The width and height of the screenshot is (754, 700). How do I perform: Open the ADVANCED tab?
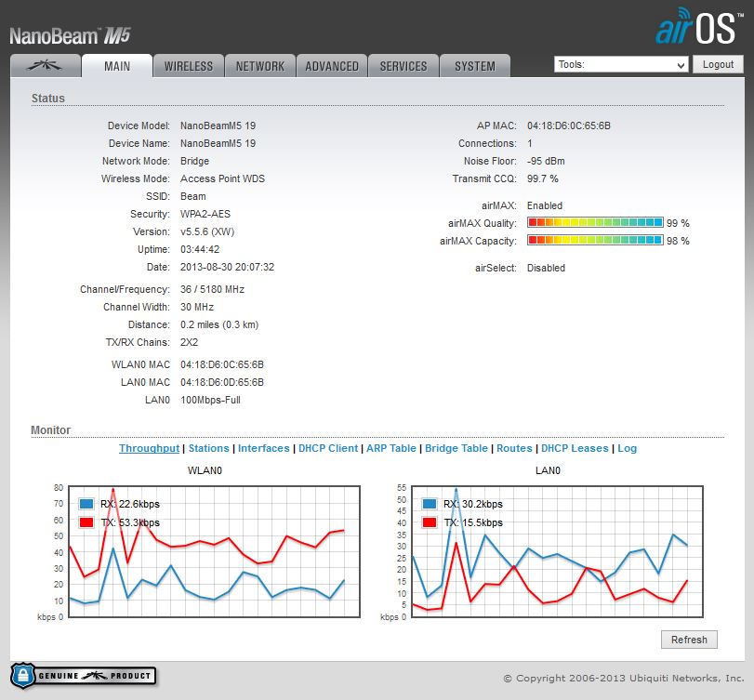332,66
